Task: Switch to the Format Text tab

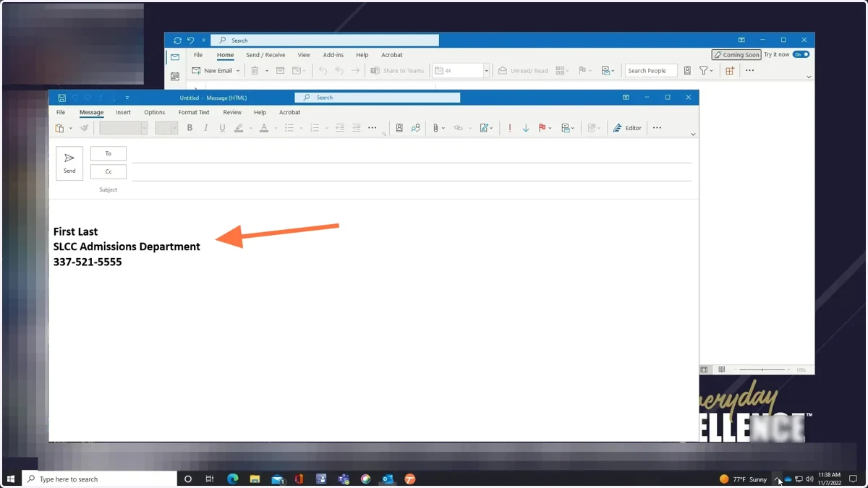Action: (x=194, y=112)
